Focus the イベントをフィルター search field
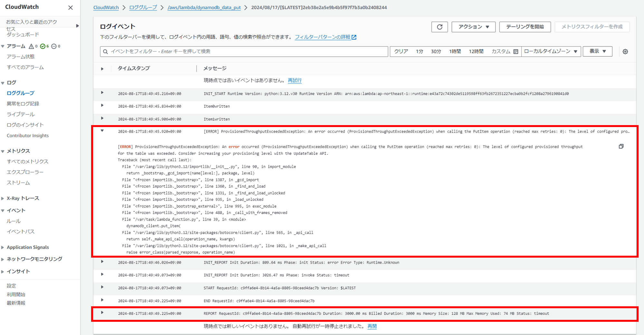 tap(244, 52)
